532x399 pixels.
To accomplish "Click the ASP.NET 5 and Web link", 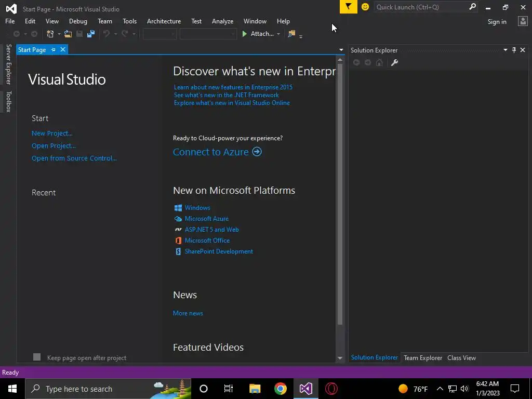I will pos(212,230).
